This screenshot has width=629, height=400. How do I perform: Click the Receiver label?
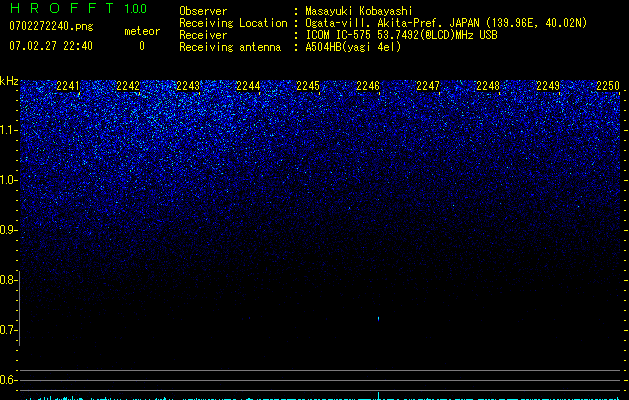tap(203, 35)
